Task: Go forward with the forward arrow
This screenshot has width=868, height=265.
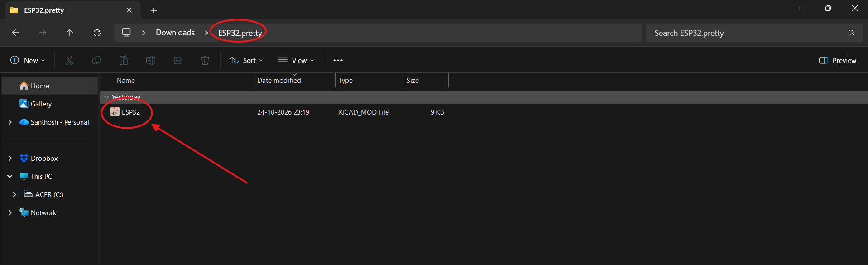Action: pyautogui.click(x=43, y=33)
